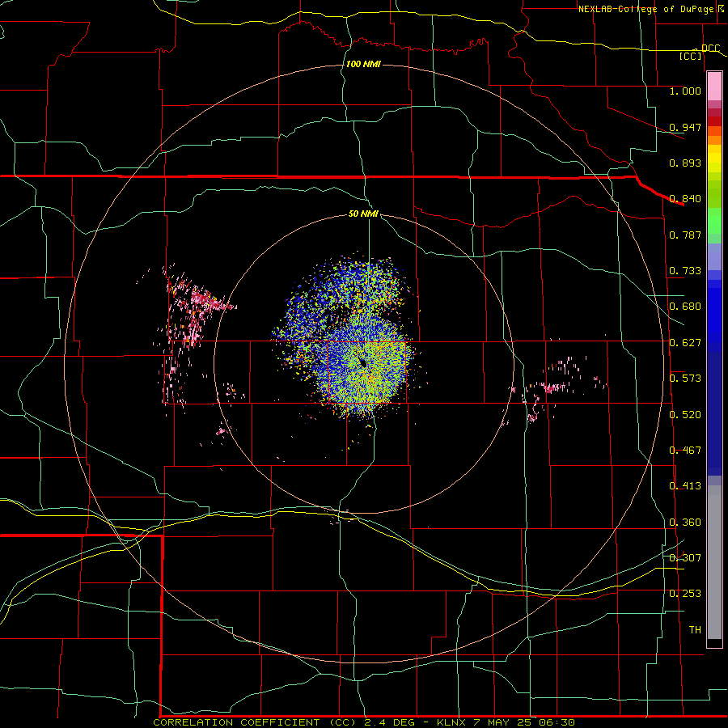Click the [CC] color scale heading
The image size is (728, 728).
[691, 56]
